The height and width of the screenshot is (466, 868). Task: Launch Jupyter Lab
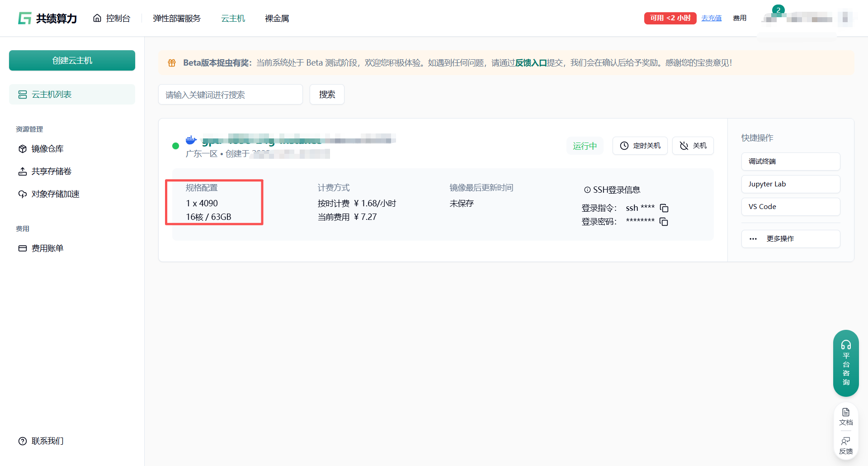tap(791, 184)
